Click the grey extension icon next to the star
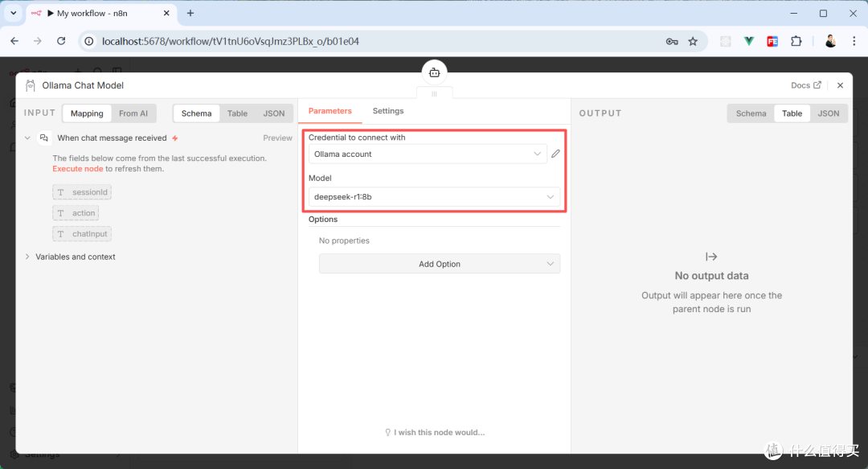Viewport: 868px width, 469px height. [x=725, y=42]
